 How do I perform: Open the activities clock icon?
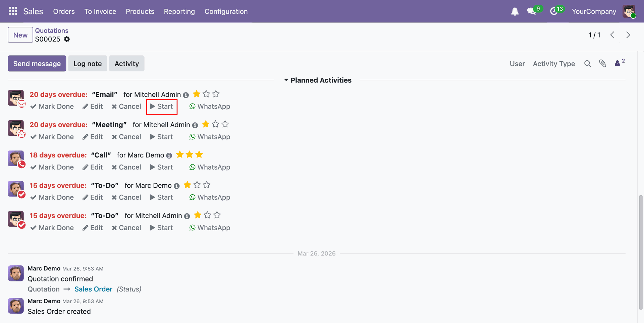click(x=554, y=11)
